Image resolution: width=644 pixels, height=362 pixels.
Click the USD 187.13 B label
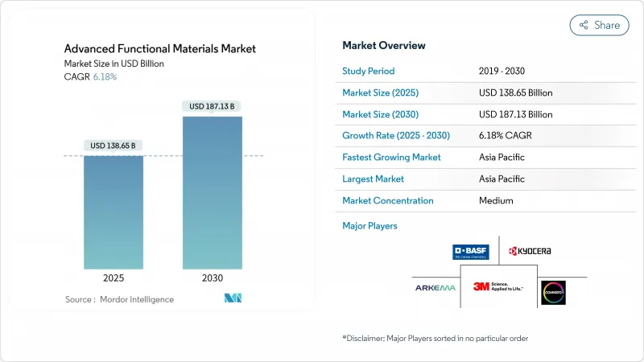pos(212,106)
